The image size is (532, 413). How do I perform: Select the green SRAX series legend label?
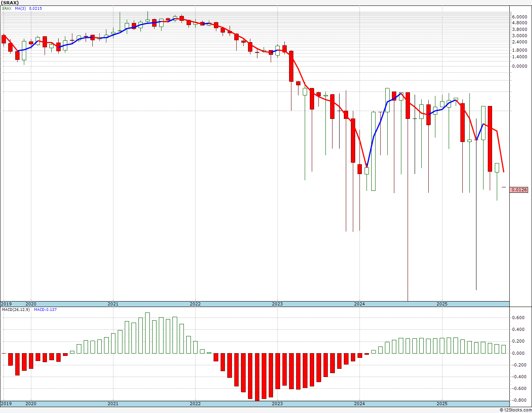[7, 8]
